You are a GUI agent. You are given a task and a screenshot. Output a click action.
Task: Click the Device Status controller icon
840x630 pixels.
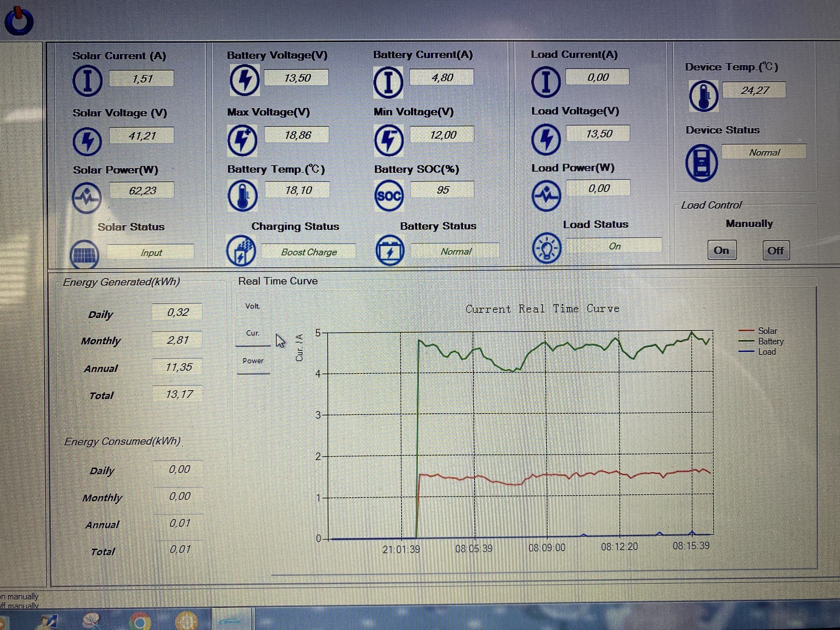(701, 163)
